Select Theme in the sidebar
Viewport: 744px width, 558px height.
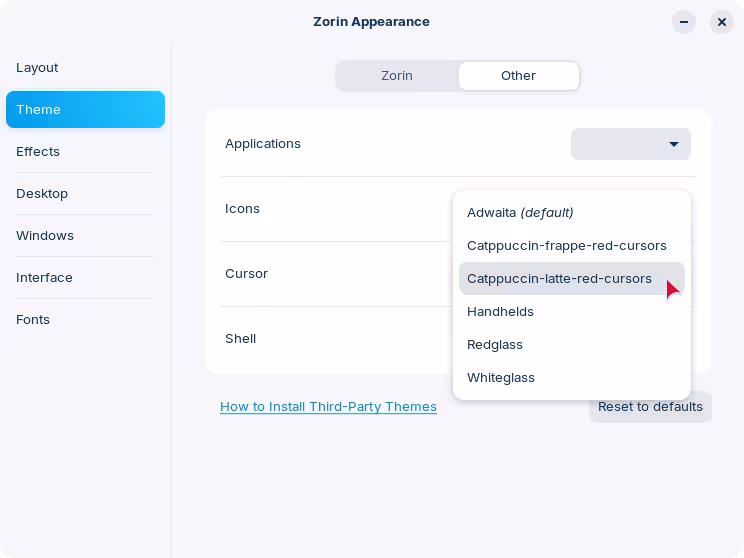[85, 110]
